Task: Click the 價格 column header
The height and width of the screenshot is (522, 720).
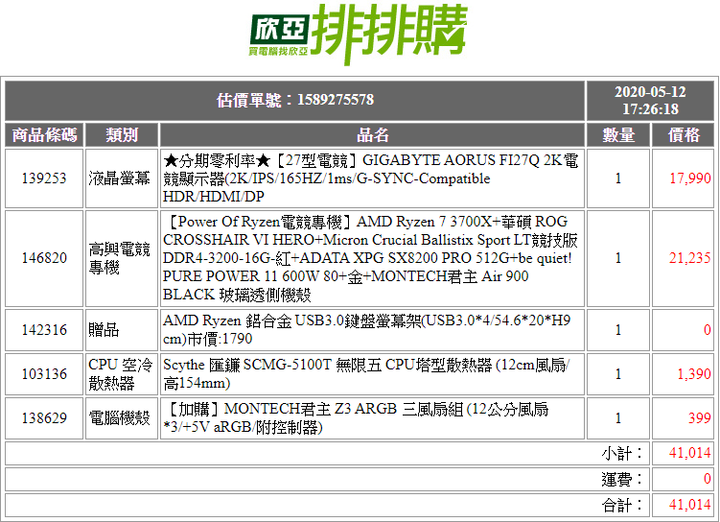Action: coord(683,135)
